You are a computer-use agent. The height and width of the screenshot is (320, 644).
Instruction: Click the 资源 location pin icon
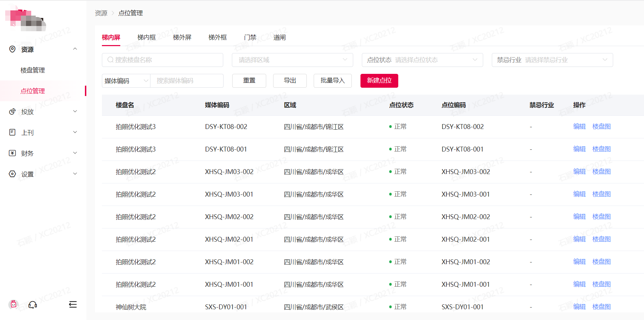(12, 49)
